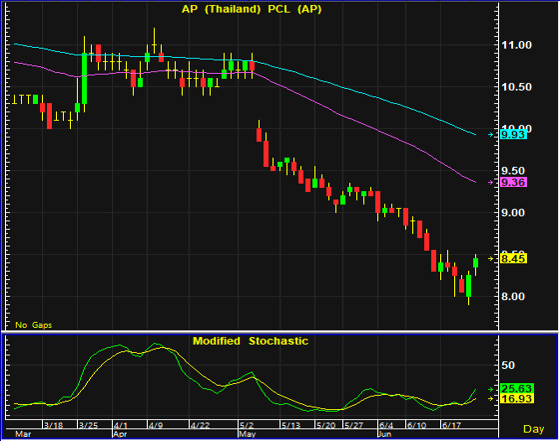Viewport: 560px width, 441px height.
Task: Click the yellow stochastic value 16.93
Action: [517, 398]
